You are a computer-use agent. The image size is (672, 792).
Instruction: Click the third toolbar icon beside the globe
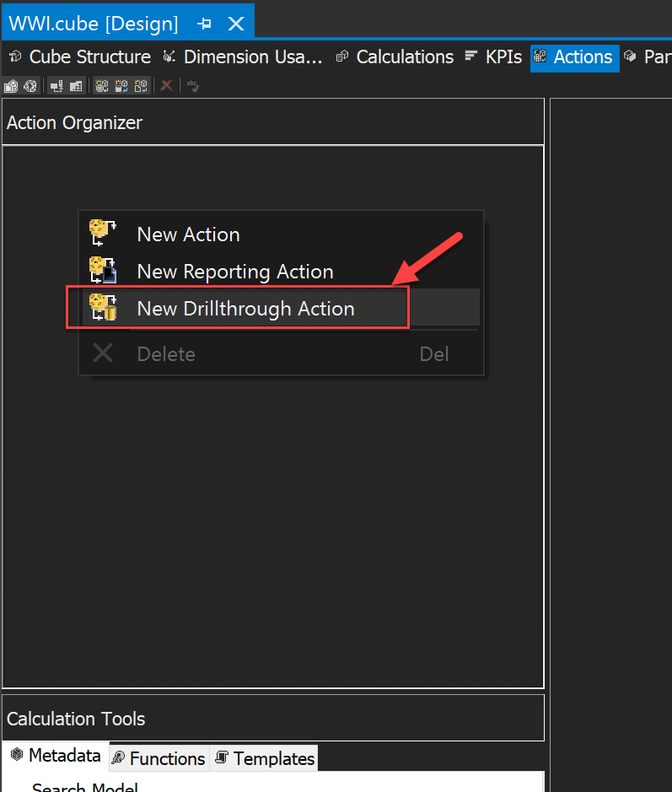[56, 85]
